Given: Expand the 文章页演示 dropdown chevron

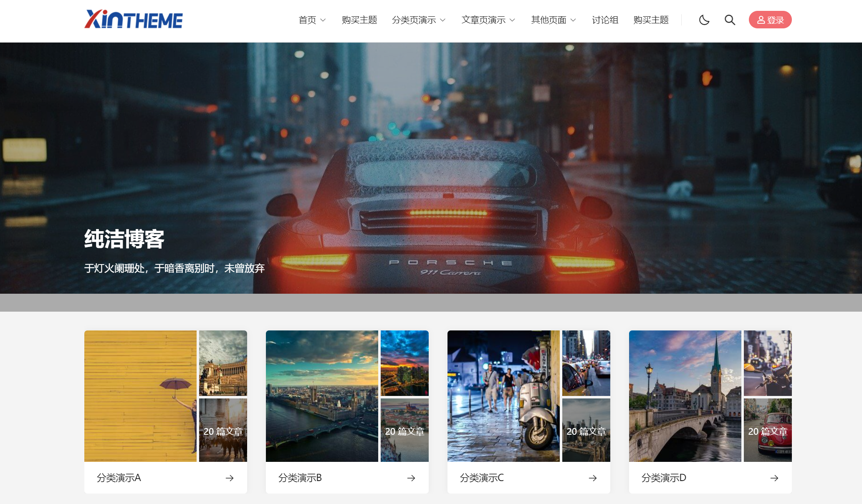Looking at the screenshot, I should pos(513,20).
